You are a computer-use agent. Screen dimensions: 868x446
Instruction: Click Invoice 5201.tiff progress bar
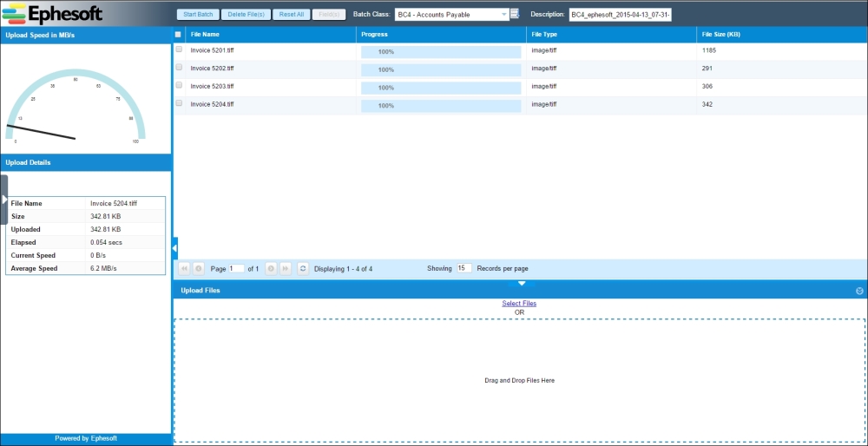441,52
